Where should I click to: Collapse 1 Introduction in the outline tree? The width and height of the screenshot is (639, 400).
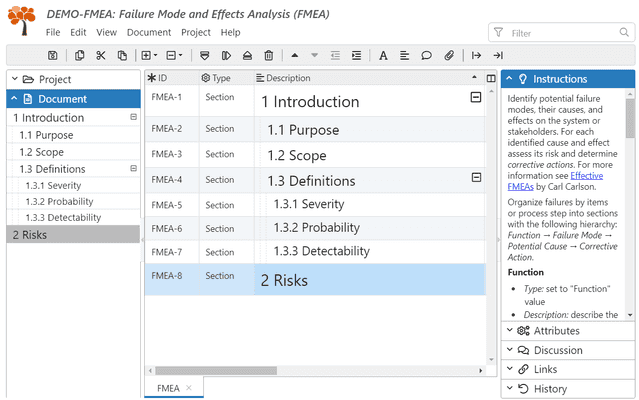(133, 117)
